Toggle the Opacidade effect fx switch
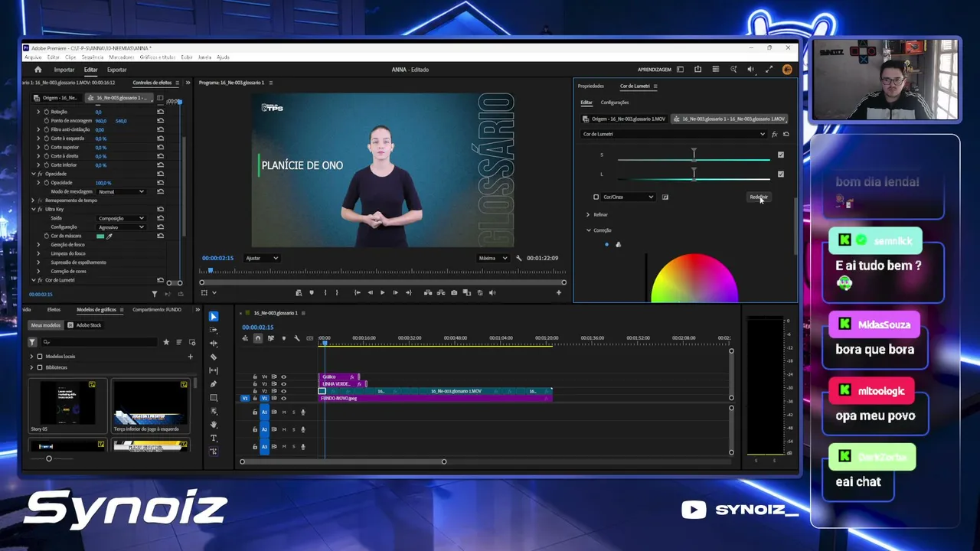 pos(40,174)
